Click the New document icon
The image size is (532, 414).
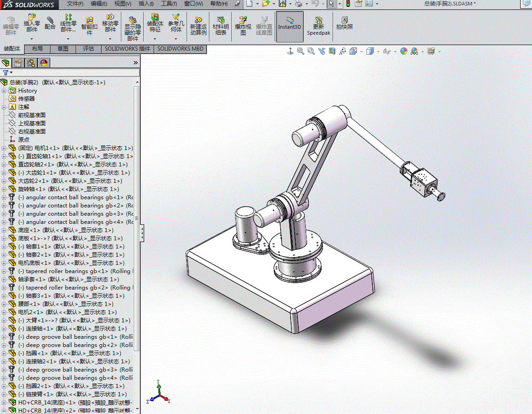[250, 4]
